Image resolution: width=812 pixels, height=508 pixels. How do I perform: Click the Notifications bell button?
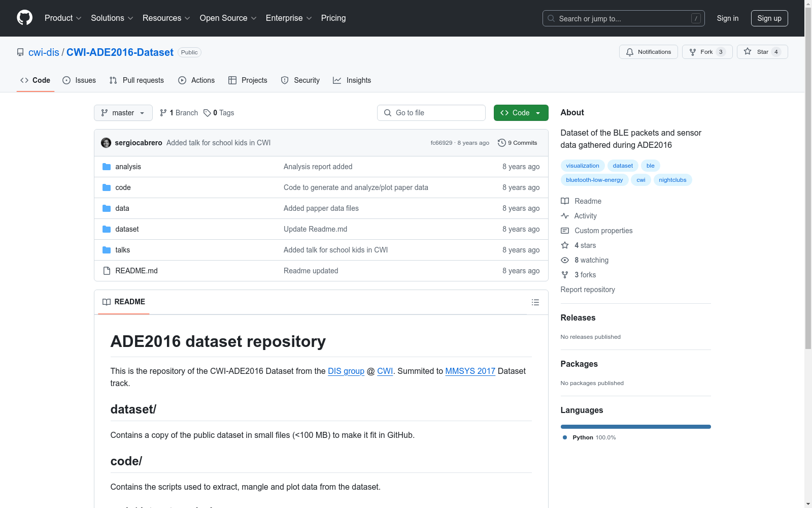coord(648,52)
